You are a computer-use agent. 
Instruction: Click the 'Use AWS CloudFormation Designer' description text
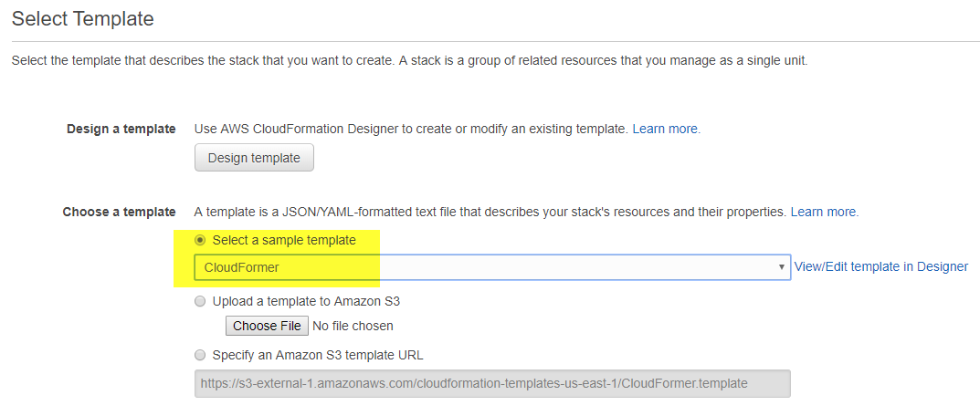pyautogui.click(x=411, y=130)
